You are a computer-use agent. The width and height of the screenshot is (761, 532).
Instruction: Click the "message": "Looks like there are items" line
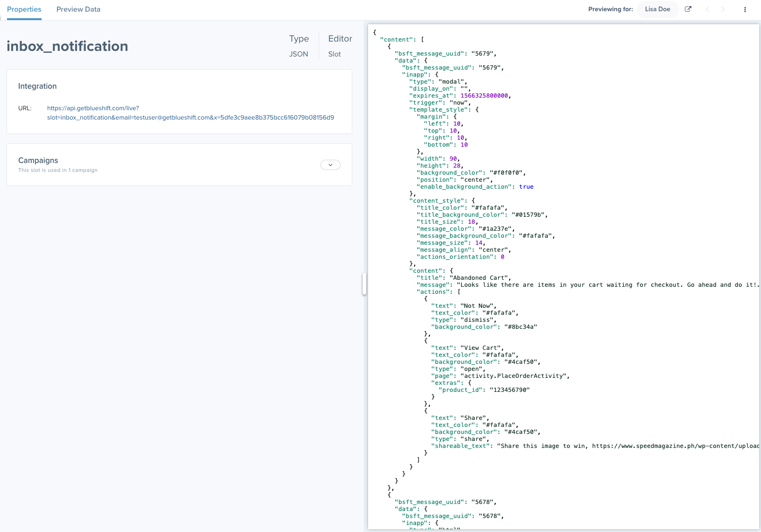pos(588,285)
